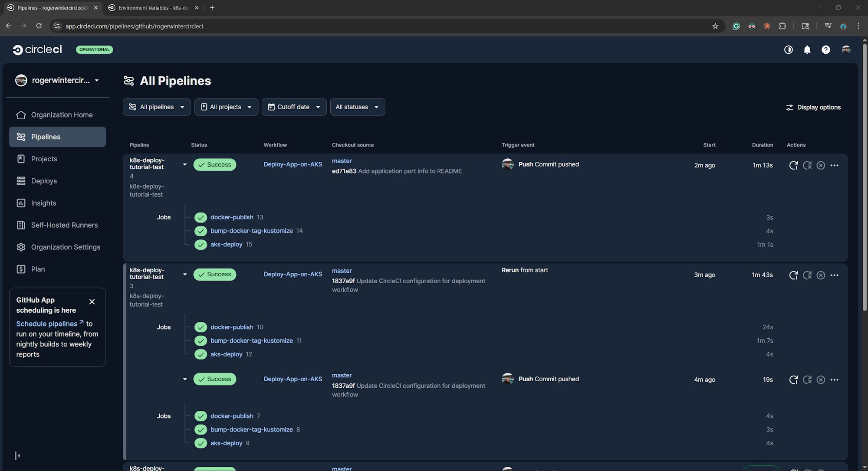868x471 pixels.
Task: Click the browser extensions puzzle icon
Action: pyautogui.click(x=783, y=26)
